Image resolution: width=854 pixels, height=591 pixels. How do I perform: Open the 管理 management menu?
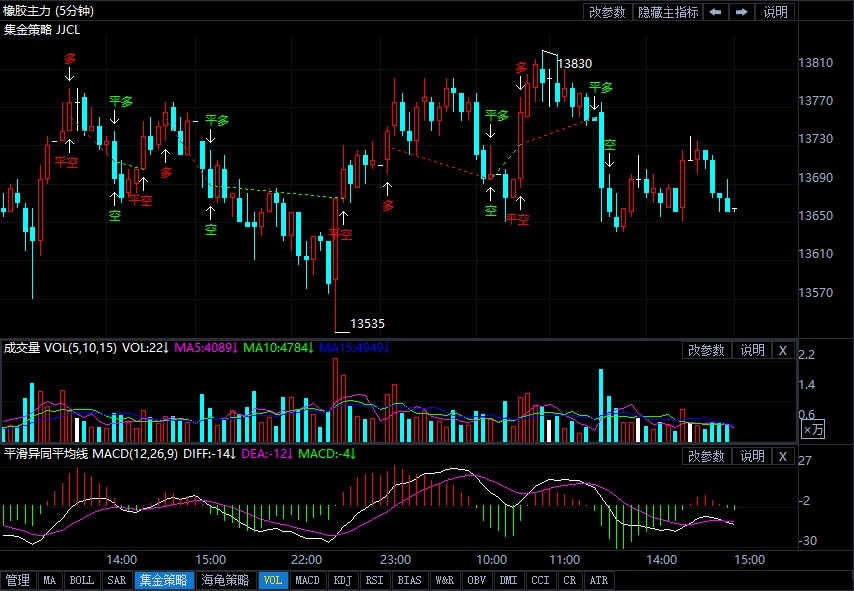18,580
